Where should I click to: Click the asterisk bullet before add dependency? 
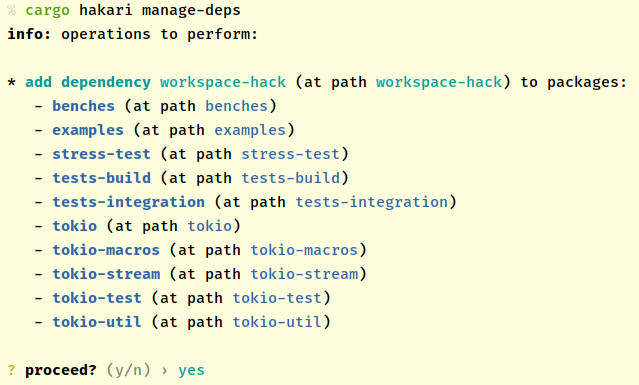click(x=12, y=83)
